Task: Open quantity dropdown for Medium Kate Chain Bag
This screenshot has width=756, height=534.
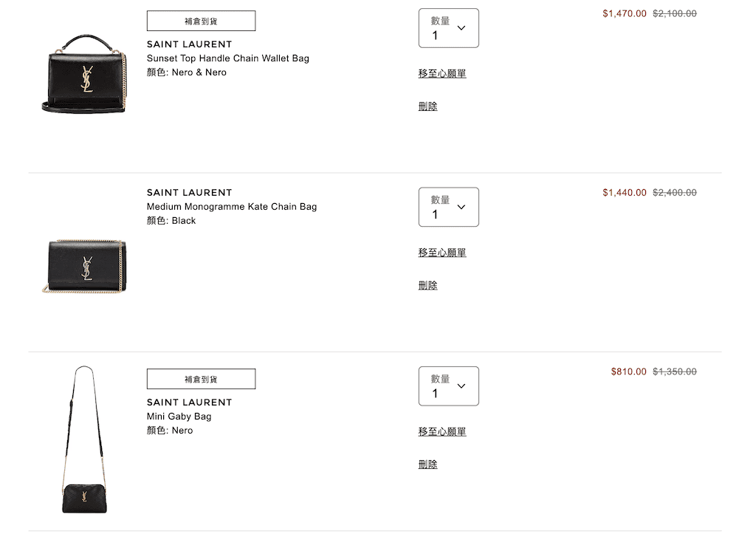Action: (448, 207)
